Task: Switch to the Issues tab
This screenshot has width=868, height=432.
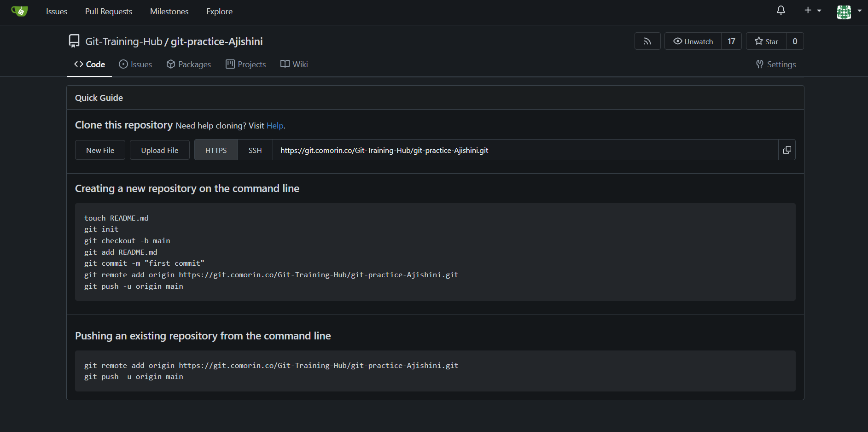Action: pos(135,64)
